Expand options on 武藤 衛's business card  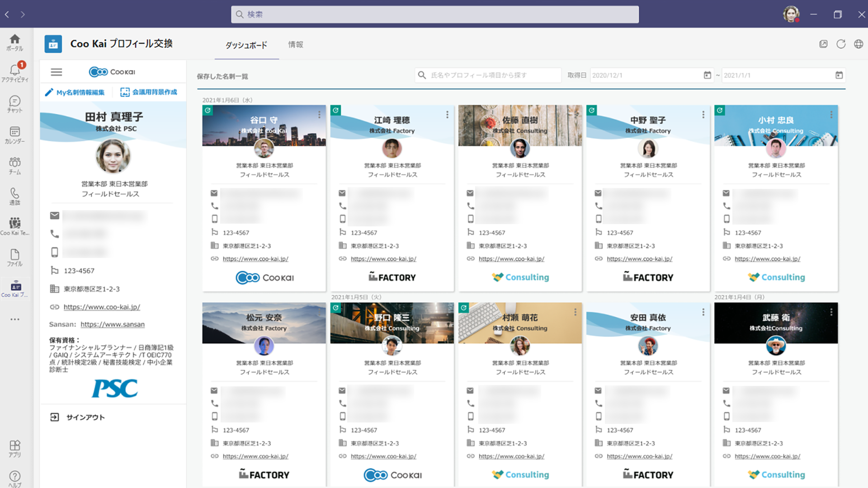point(831,312)
